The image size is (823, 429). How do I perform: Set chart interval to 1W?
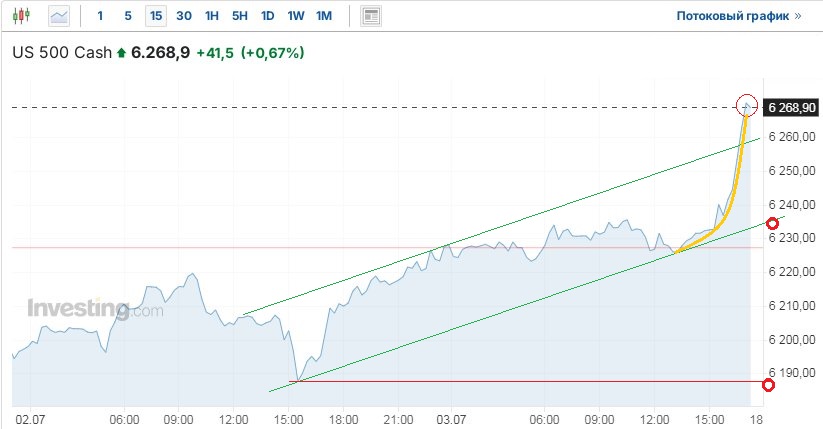[295, 16]
